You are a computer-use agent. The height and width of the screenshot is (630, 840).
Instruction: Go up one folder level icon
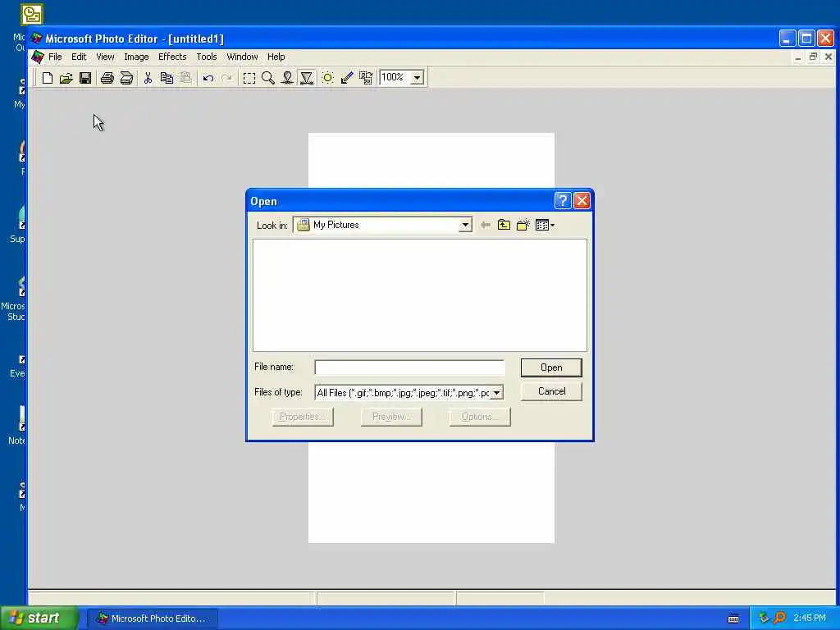(504, 225)
